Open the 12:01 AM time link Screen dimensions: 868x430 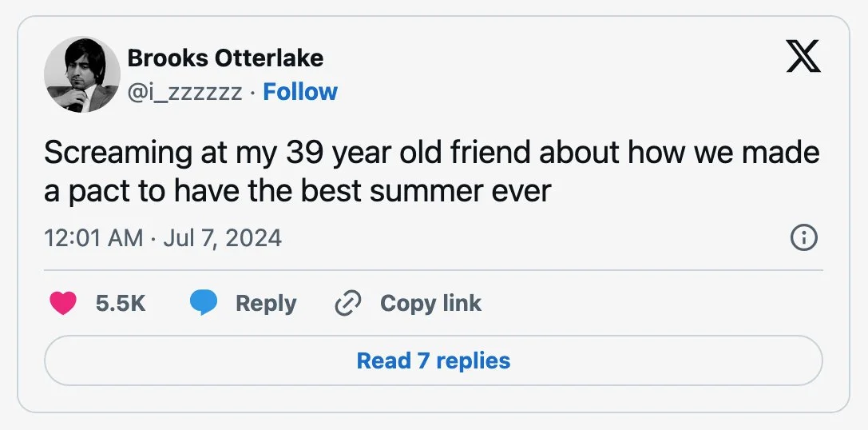tap(93, 238)
